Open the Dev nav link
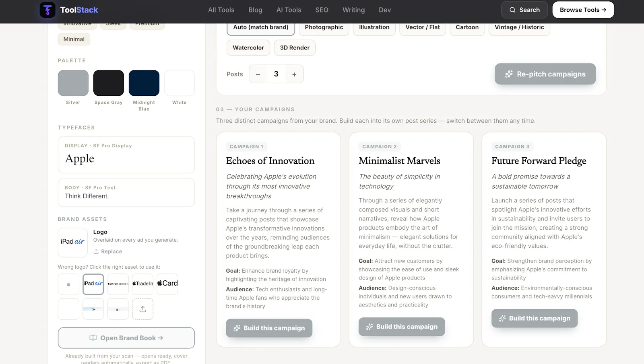The width and height of the screenshot is (644, 364). (x=385, y=10)
